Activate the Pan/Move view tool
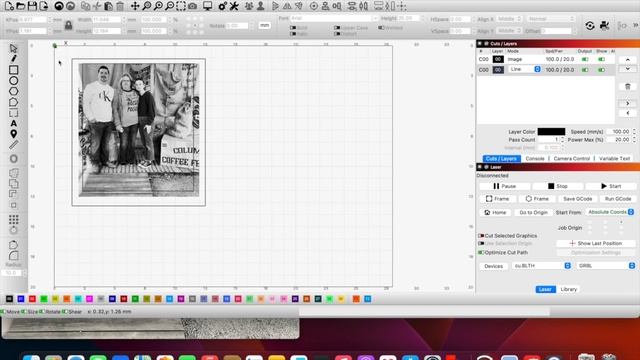Screen dimensions: 640x360 point(135,6)
